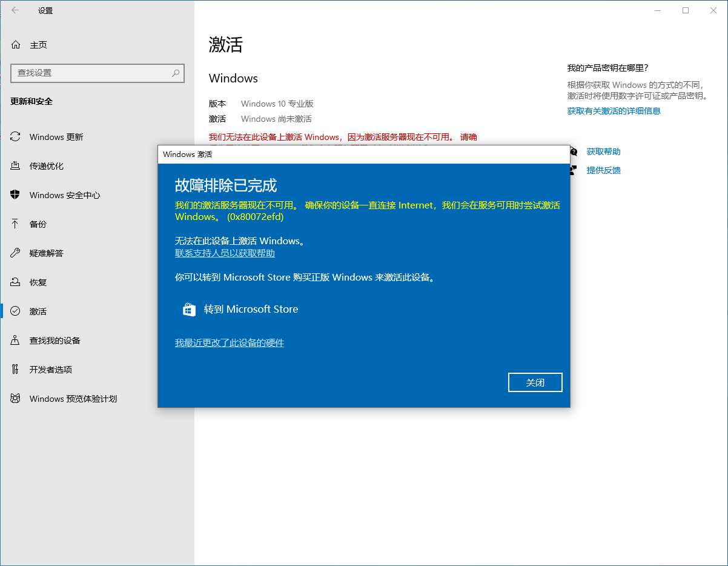Click the 故障排除已完成 heading
Screen dimensions: 728x566
point(226,185)
